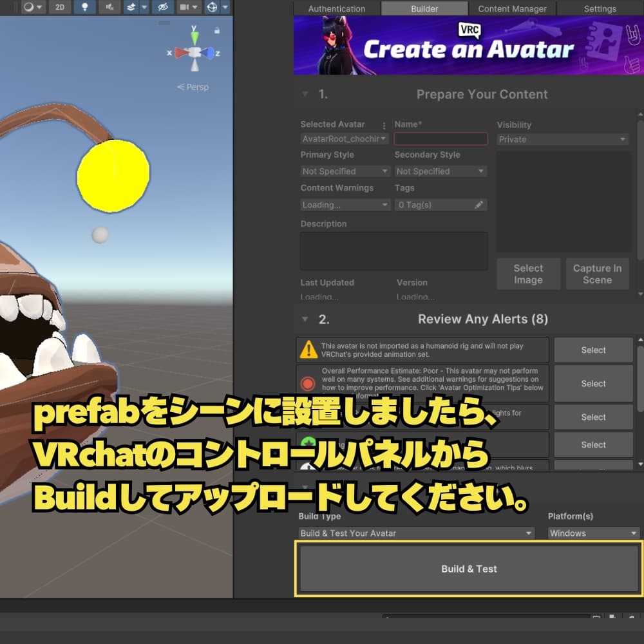Viewport: 644px width, 644px height.
Task: Open the Platform(s) dropdown showing Windows
Action: click(x=594, y=533)
